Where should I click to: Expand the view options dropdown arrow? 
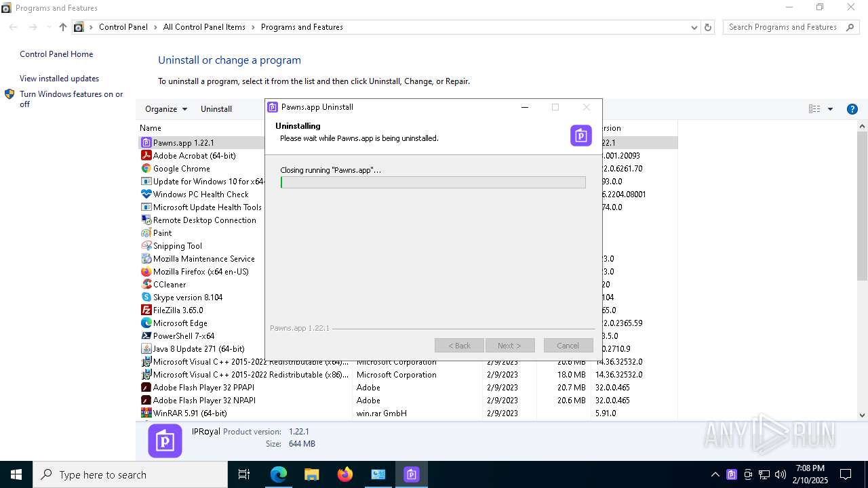coord(830,109)
